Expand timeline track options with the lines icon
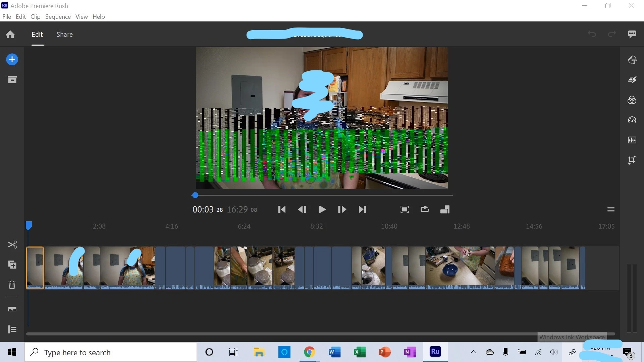Viewport: 644px width, 362px height. point(12,329)
